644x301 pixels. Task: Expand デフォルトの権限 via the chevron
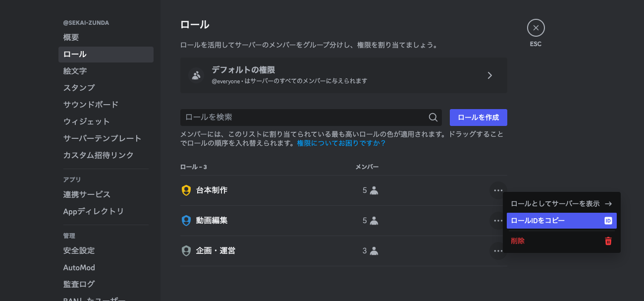coord(489,75)
